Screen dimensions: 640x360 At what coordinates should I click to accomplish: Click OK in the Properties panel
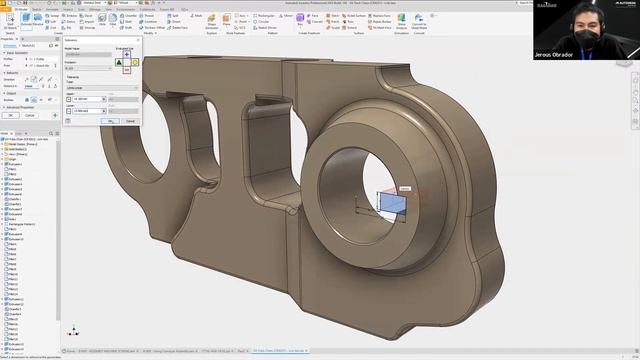[11, 116]
